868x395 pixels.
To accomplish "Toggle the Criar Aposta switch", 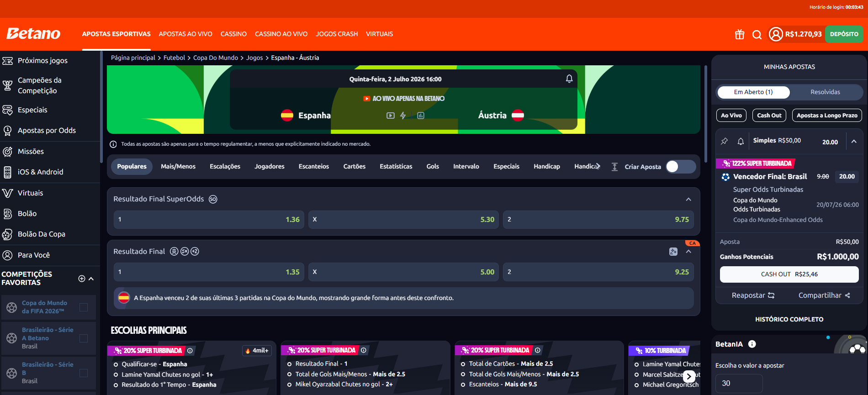I will 680,167.
